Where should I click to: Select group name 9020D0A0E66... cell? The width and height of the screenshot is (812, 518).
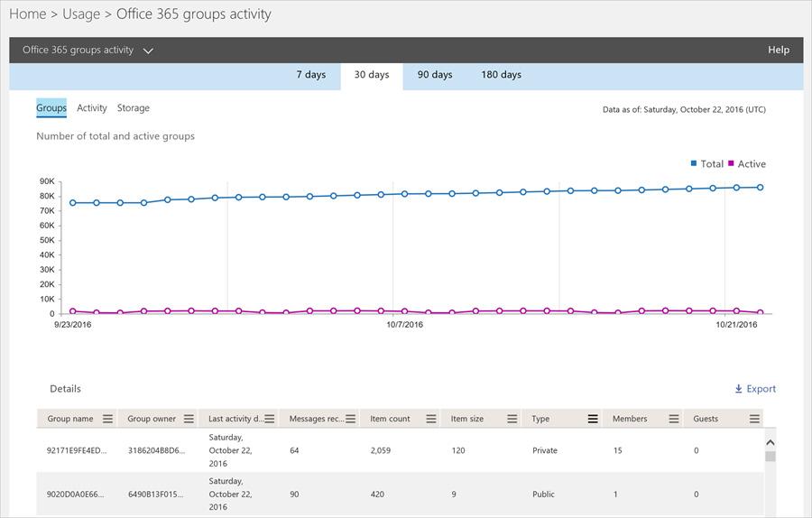75,495
